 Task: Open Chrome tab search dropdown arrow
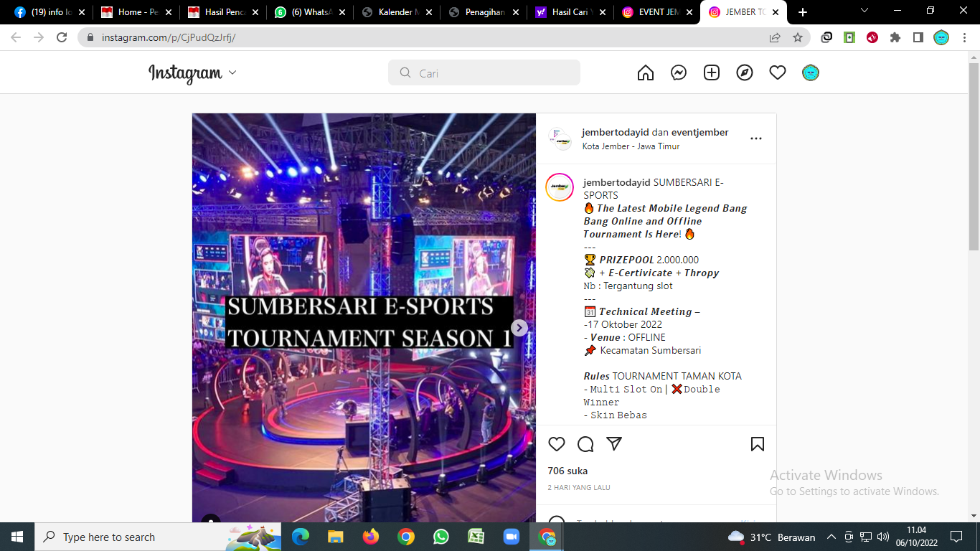pos(864,11)
